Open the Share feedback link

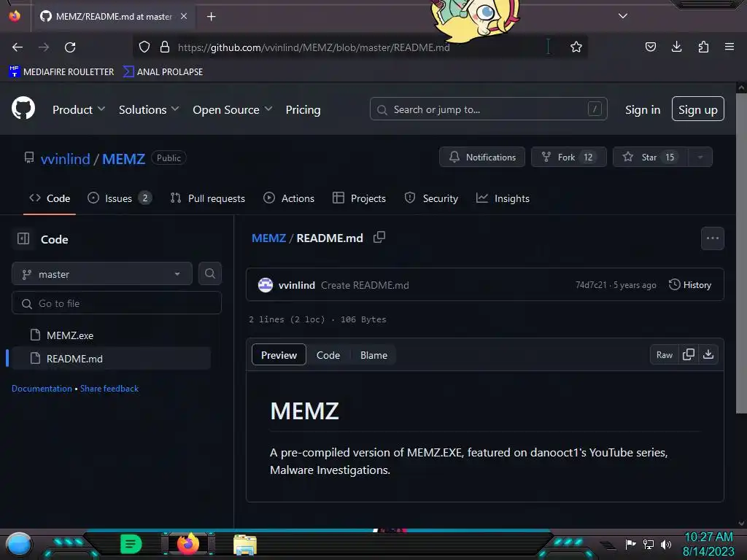coord(109,389)
